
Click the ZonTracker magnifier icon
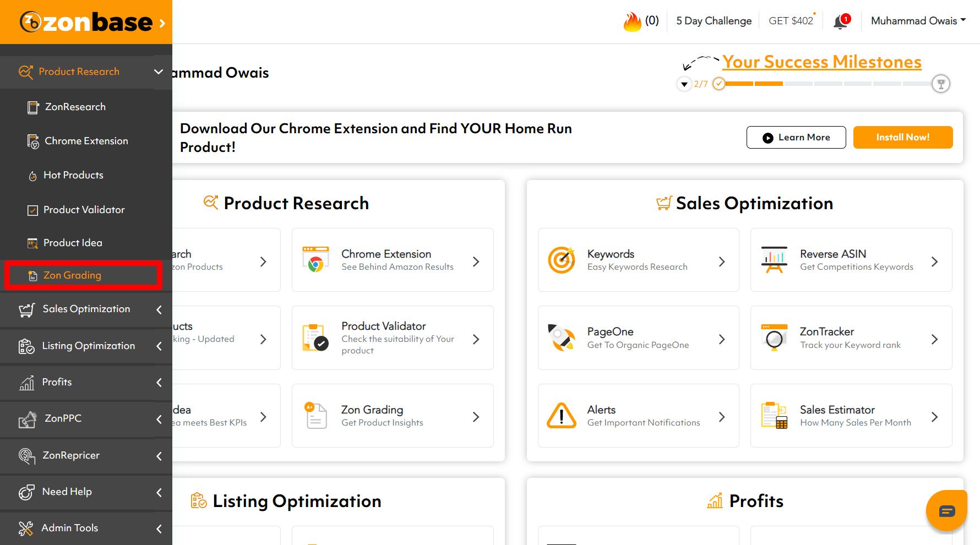[x=774, y=337]
